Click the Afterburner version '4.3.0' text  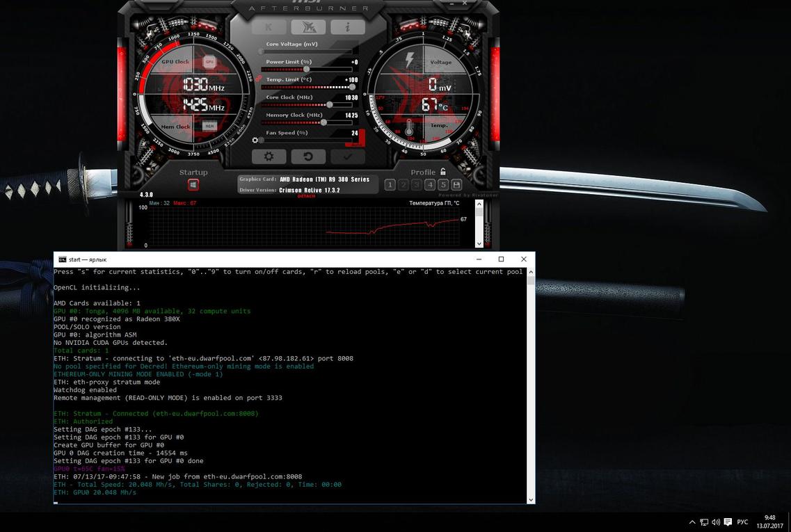coord(146,195)
